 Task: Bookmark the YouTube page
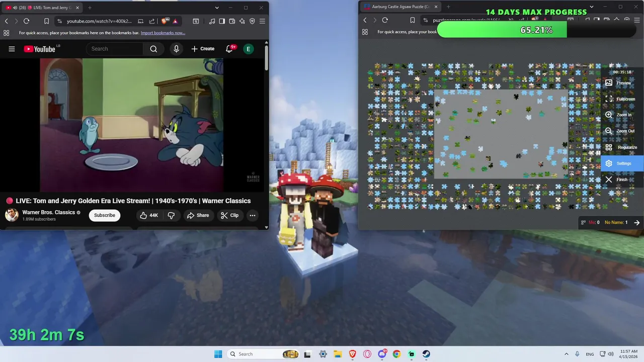point(46,21)
